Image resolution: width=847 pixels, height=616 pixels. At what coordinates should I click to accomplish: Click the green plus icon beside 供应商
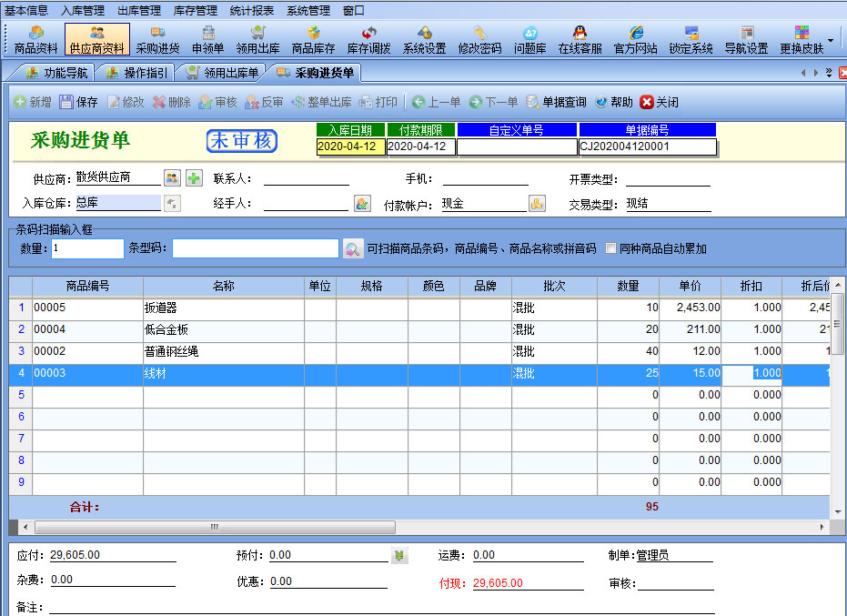click(x=194, y=178)
